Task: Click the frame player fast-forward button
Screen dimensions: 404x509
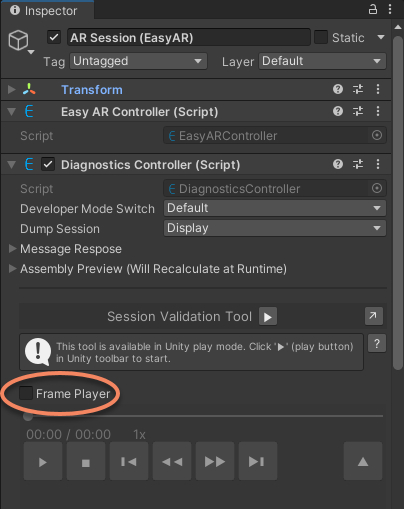Action: click(x=215, y=461)
